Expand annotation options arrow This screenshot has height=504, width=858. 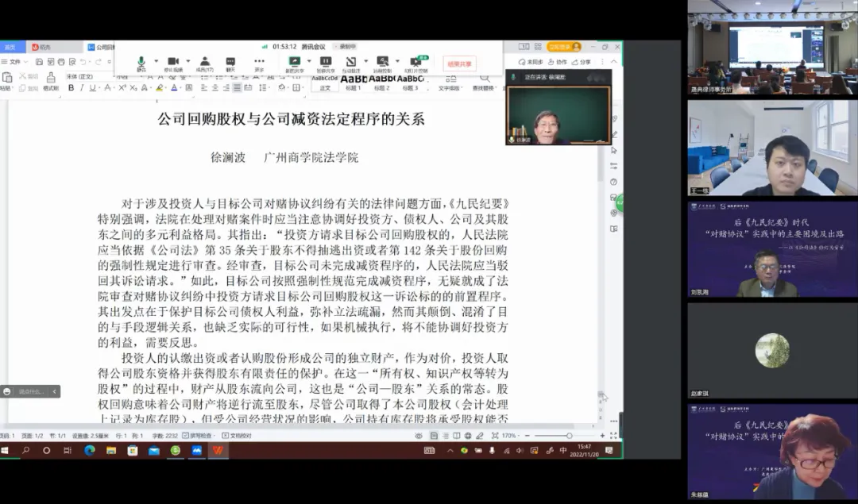(366, 61)
